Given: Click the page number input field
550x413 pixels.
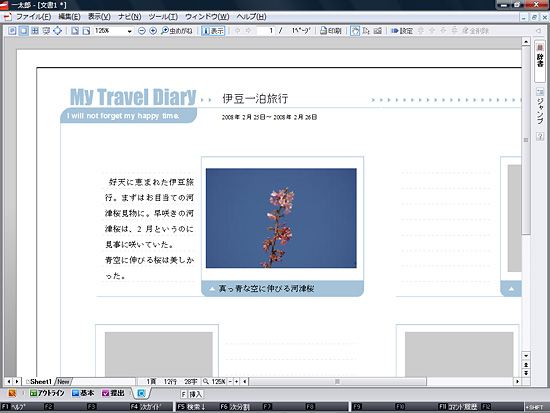Looking at the screenshot, I should pos(266,31).
